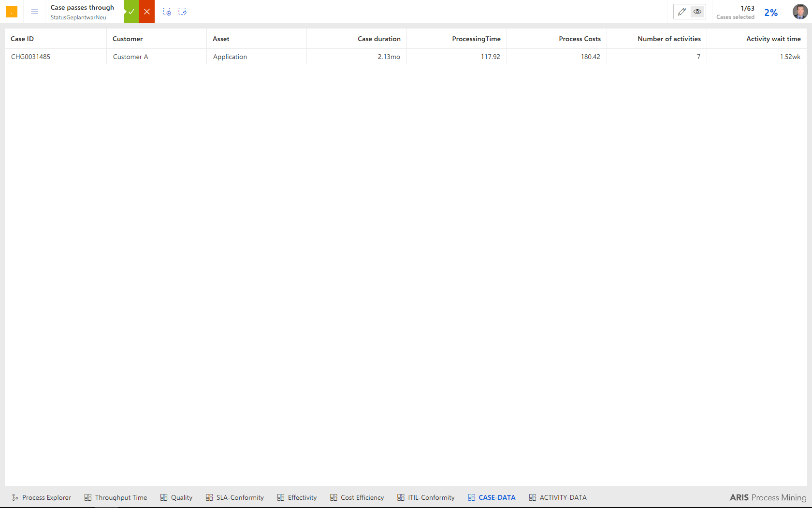
Task: Switch to the Throughput Time tab
Action: point(116,497)
